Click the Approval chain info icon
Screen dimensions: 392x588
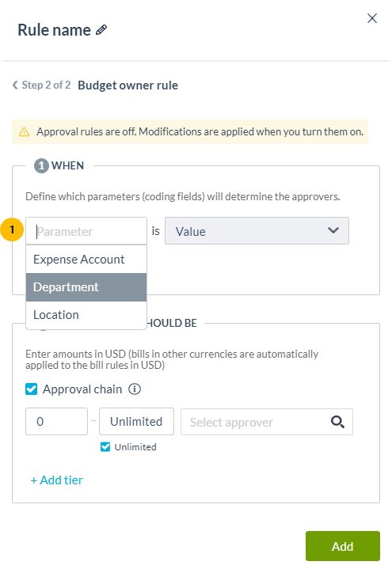coord(135,389)
